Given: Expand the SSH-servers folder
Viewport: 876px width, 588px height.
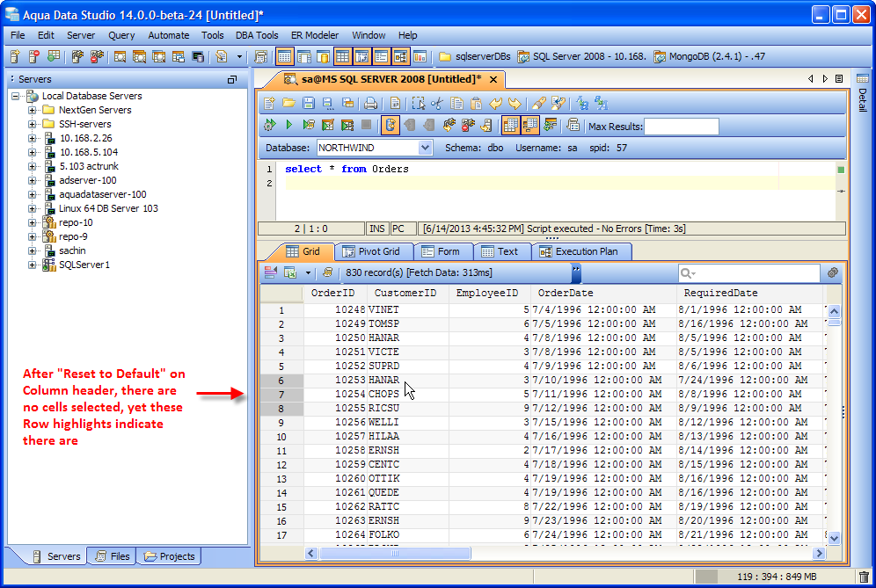Looking at the screenshot, I should [32, 124].
